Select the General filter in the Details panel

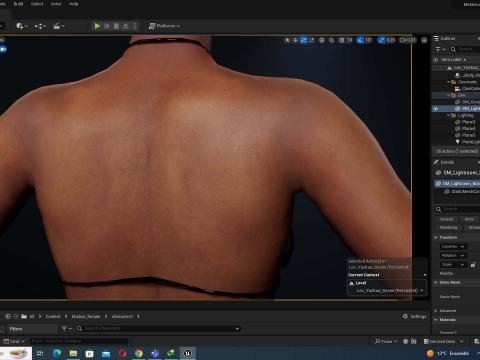pos(446,219)
